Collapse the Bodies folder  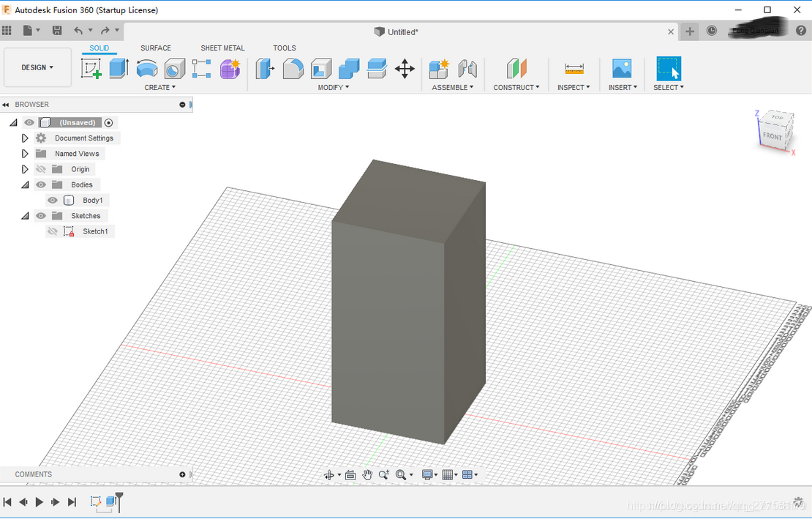pos(25,185)
